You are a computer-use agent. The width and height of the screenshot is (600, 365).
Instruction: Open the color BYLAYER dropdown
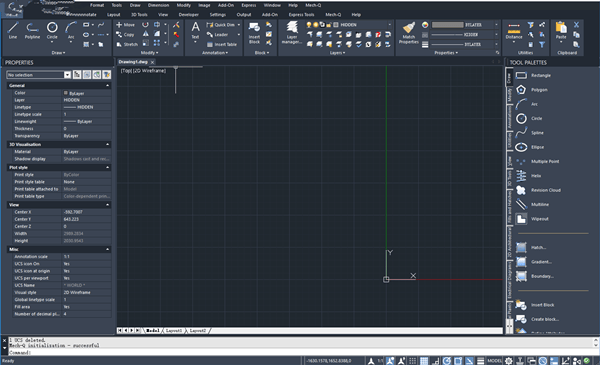click(x=496, y=25)
